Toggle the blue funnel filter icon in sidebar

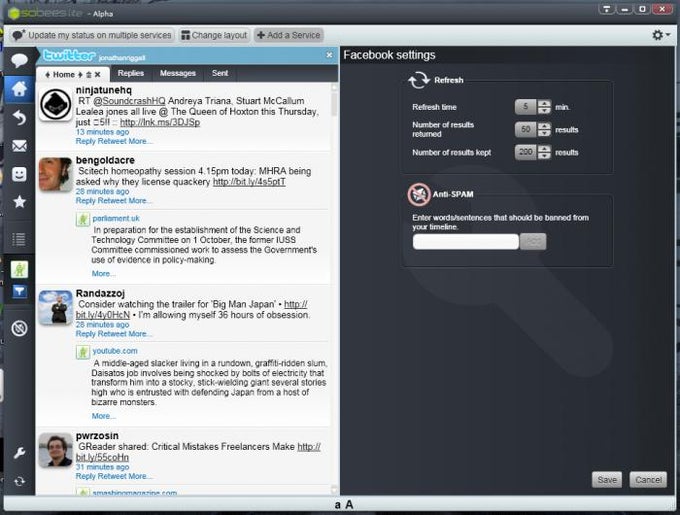[19, 291]
